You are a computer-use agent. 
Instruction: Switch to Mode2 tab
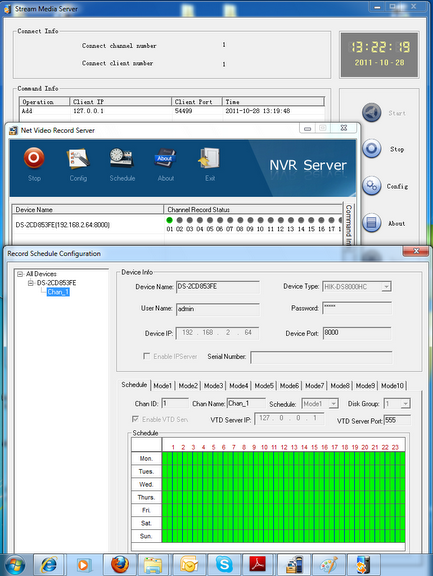coord(188,385)
